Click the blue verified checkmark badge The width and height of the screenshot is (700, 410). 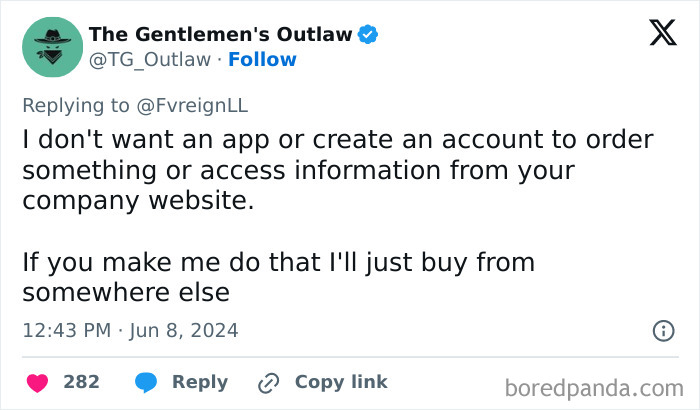[368, 35]
